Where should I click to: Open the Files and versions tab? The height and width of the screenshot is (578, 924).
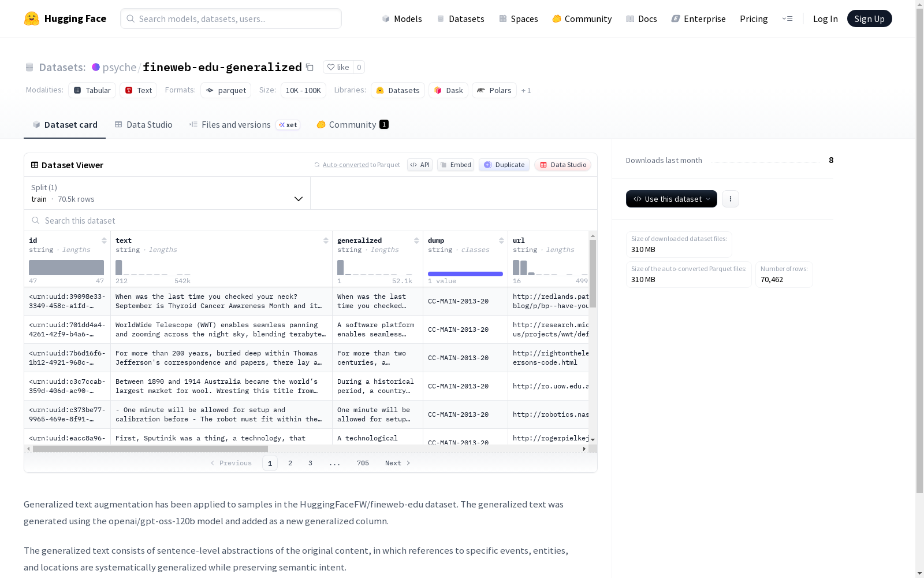[244, 125]
